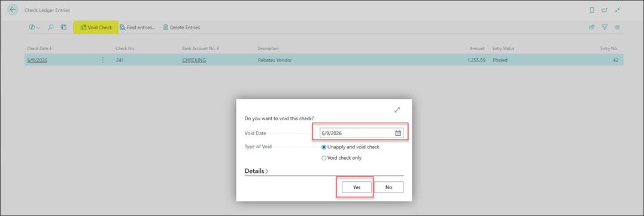Click Check No. column header
Image resolution: width=644 pixels, height=216 pixels.
coord(125,48)
